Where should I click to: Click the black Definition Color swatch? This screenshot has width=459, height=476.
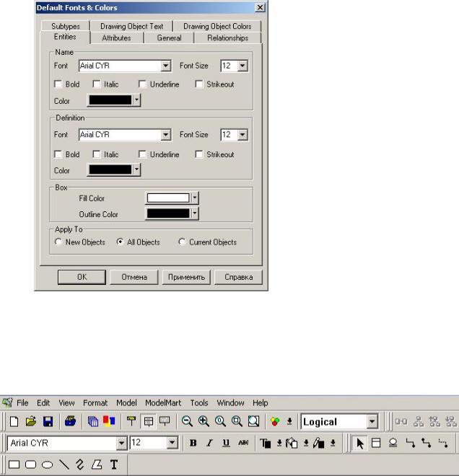point(110,169)
